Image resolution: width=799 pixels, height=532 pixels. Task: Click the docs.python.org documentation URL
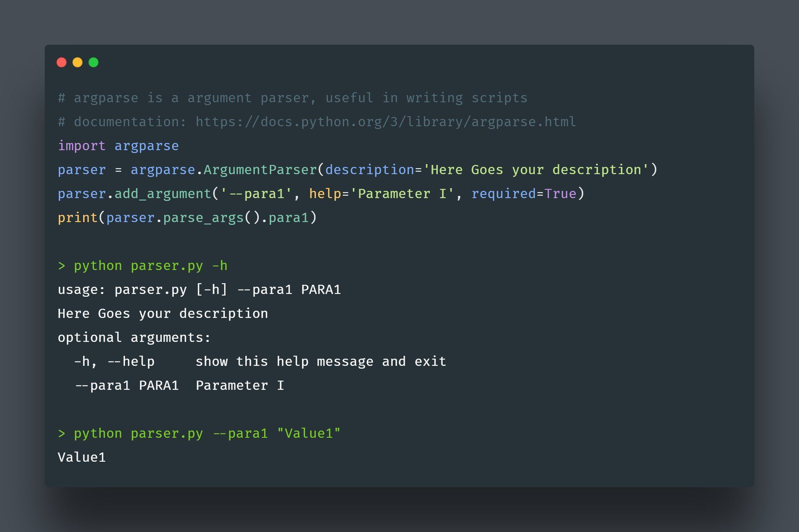point(386,122)
